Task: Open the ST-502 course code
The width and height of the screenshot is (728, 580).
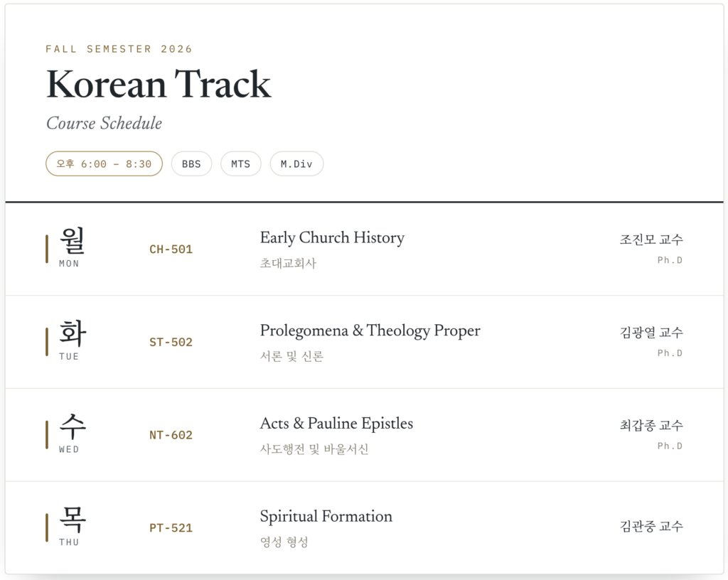Action: (x=171, y=342)
